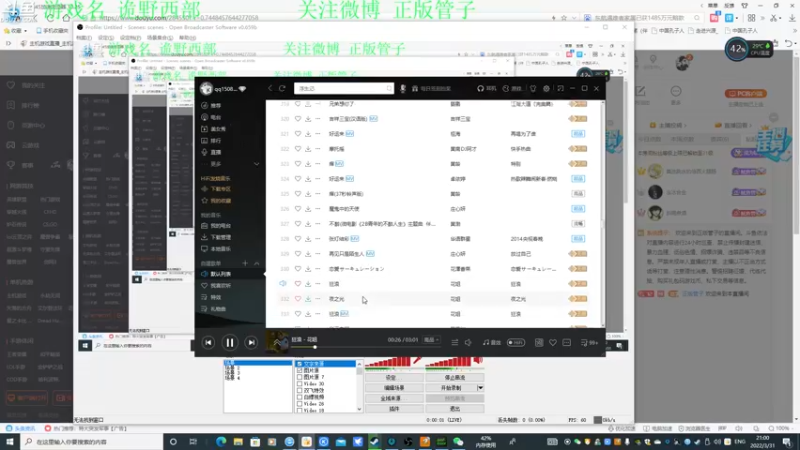Refresh the music player page
Image resolution: width=800 pixels, height=450 pixels.
click(x=282, y=88)
